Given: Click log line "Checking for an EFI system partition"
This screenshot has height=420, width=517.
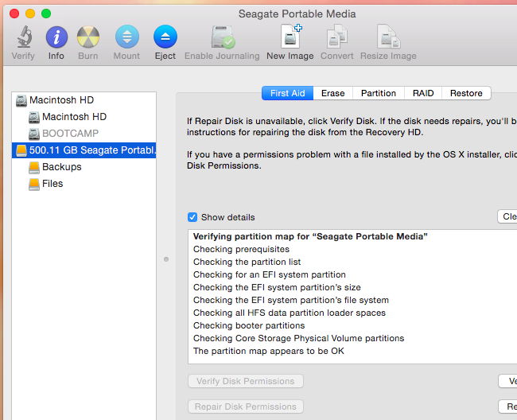Looking at the screenshot, I should click(270, 274).
